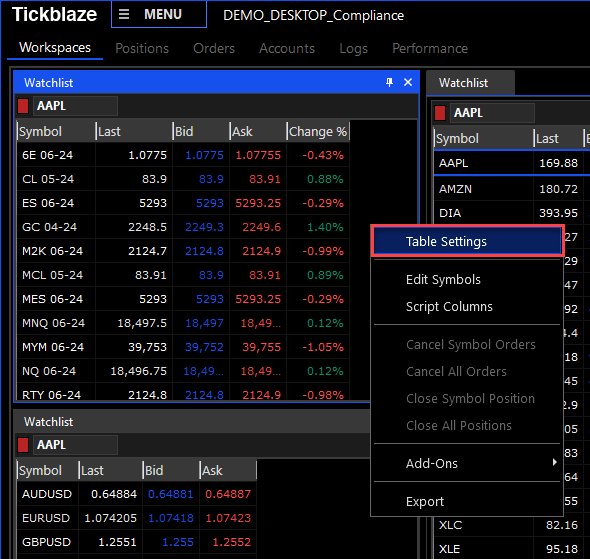The image size is (590, 559).
Task: Choose Table Settings in context menu
Action: pyautogui.click(x=467, y=242)
